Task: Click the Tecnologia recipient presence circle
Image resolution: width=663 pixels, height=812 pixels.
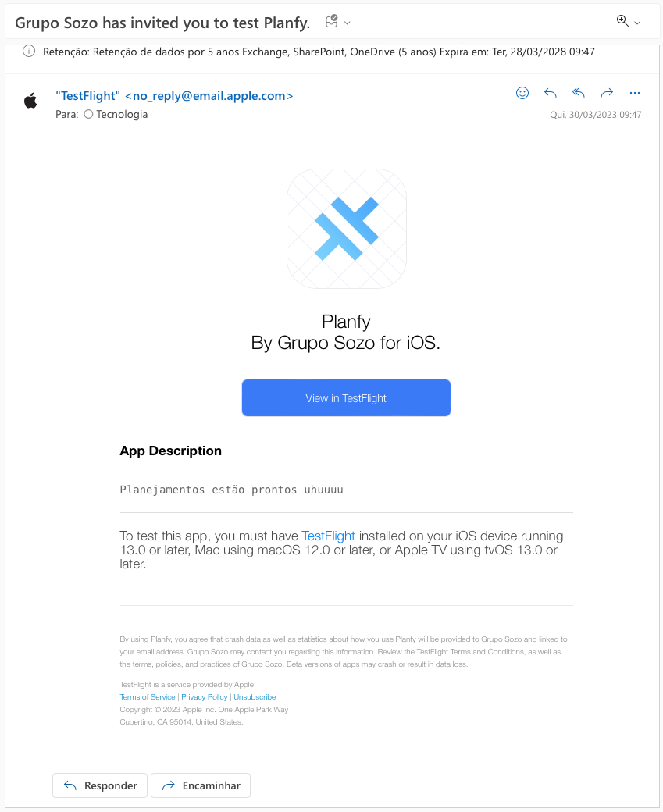Action: pos(88,114)
